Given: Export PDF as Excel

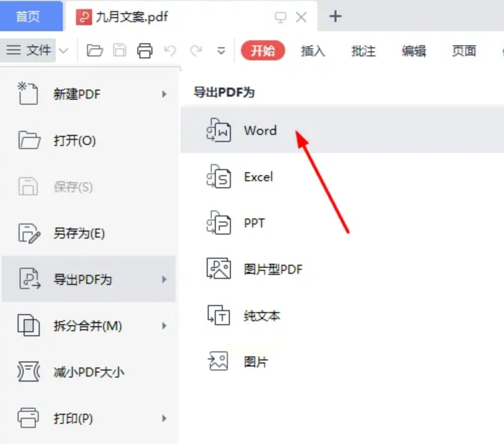Looking at the screenshot, I should (343, 177).
